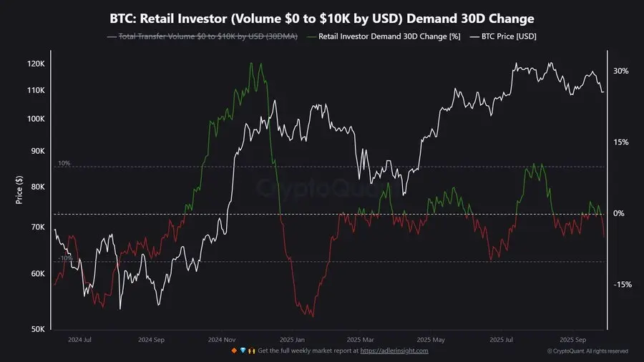Open the adlerinsight.com link
This screenshot has height=362, width=644.
pos(394,351)
